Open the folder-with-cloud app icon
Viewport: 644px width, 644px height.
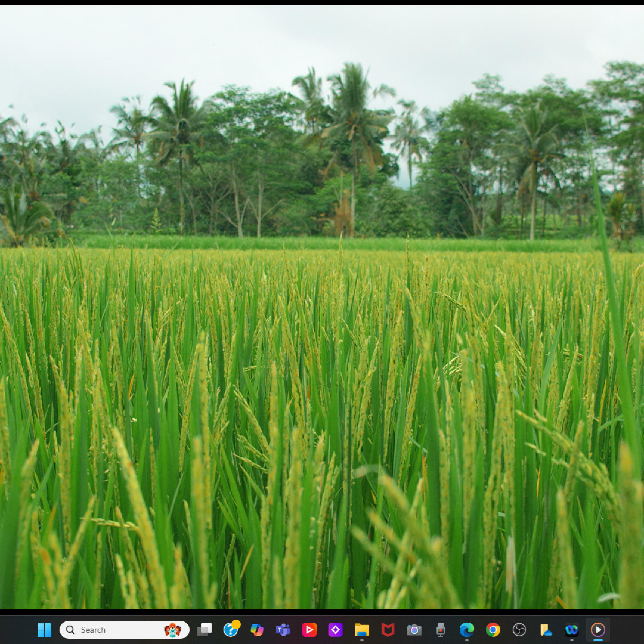[545, 630]
